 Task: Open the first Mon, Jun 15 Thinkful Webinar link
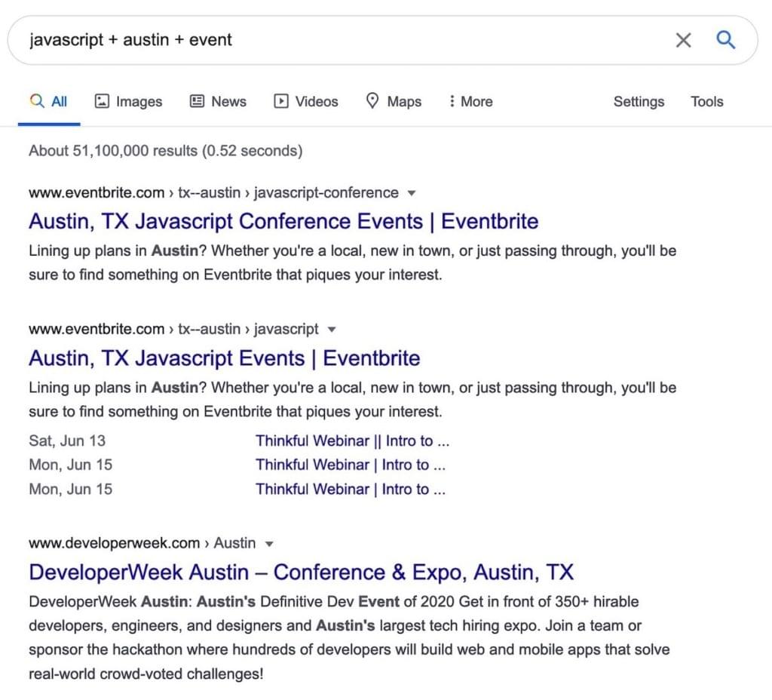(x=351, y=465)
